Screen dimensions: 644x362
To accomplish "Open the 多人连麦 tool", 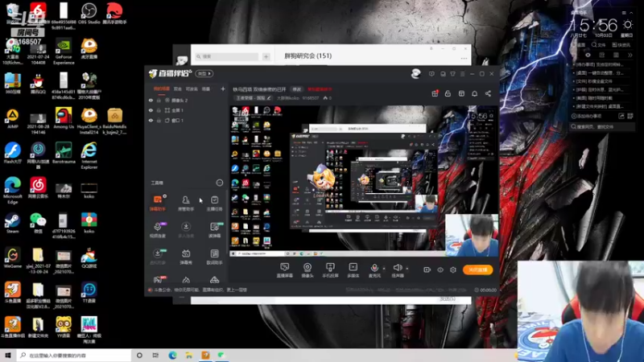I will click(186, 230).
